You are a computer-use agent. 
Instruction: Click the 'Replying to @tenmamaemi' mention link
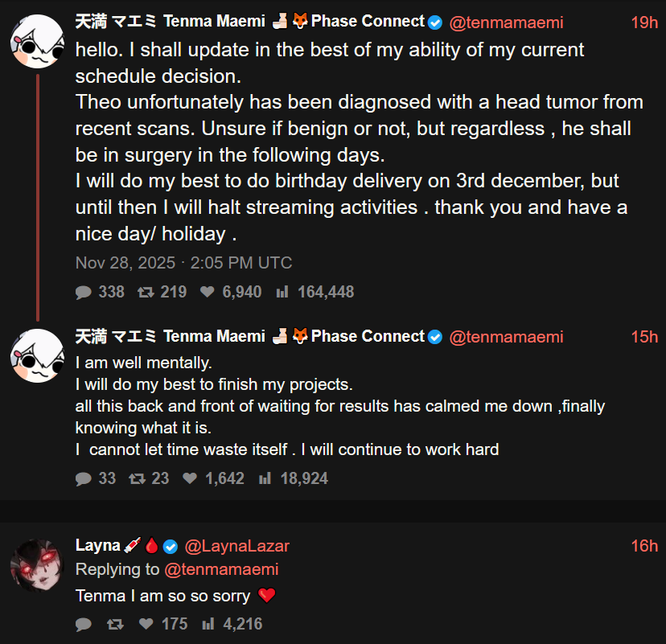(x=221, y=569)
